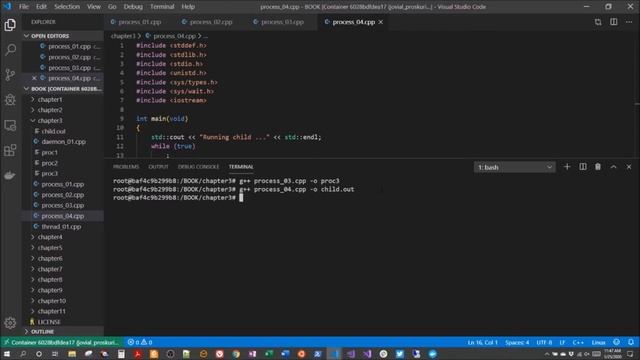Open daemon_01.cpp in file tree

(63, 142)
